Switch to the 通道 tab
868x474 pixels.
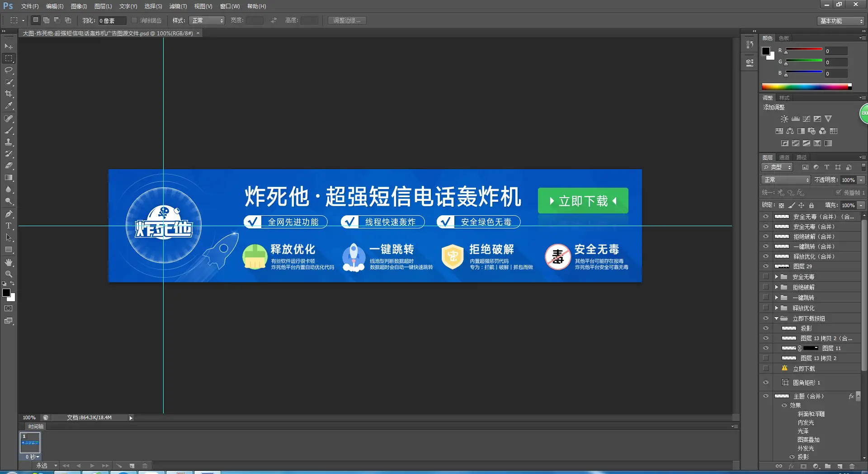784,157
